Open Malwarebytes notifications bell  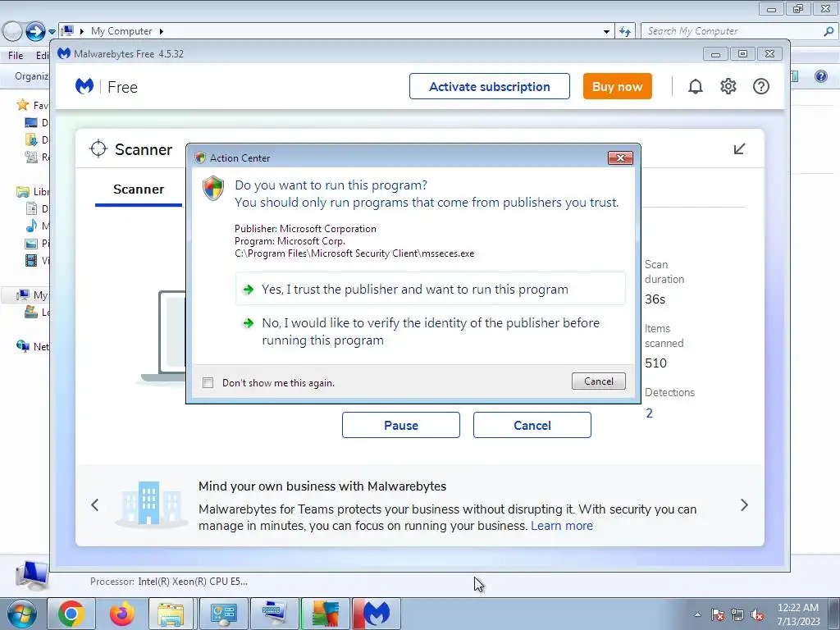click(x=696, y=86)
